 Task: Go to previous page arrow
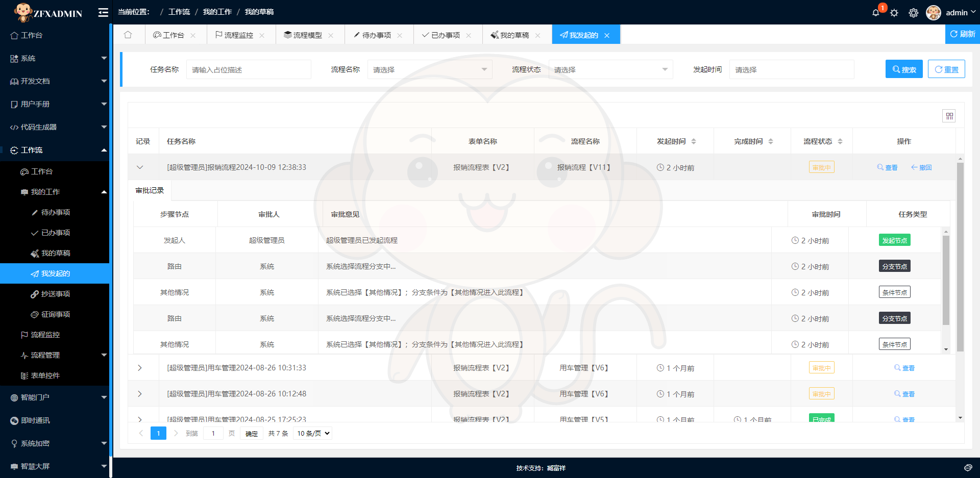(x=141, y=433)
